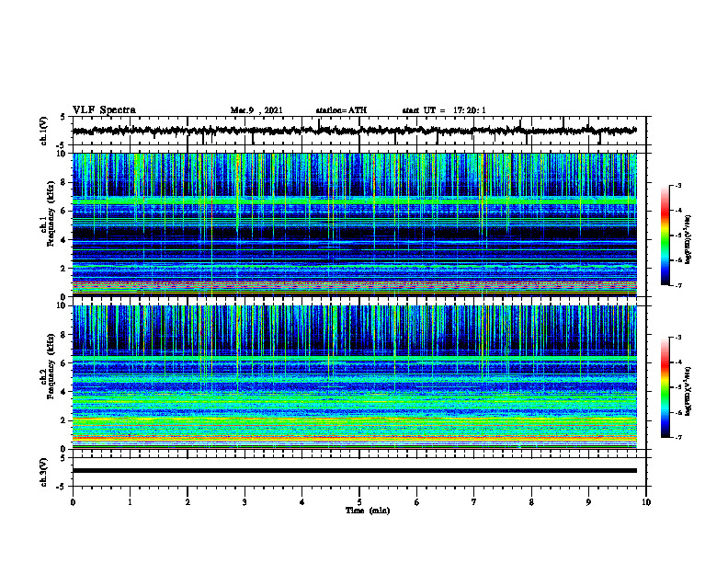Click the ch.2 "Frequency (kHz)" axis label
Viewport: 728px width, 563px height.
[x=51, y=366]
